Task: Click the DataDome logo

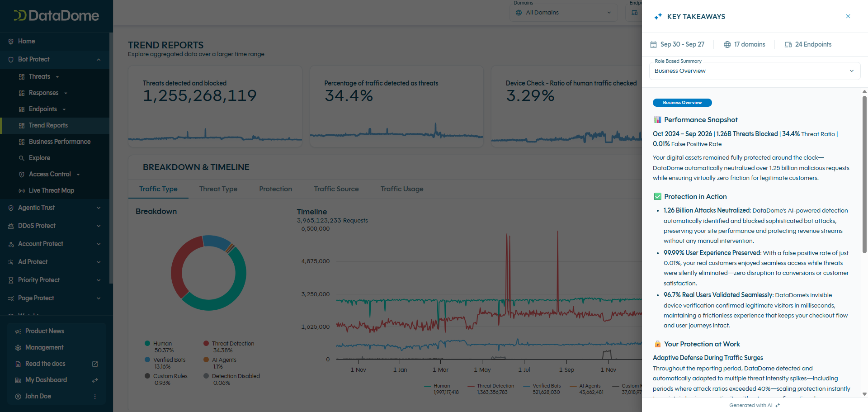Action: click(57, 16)
